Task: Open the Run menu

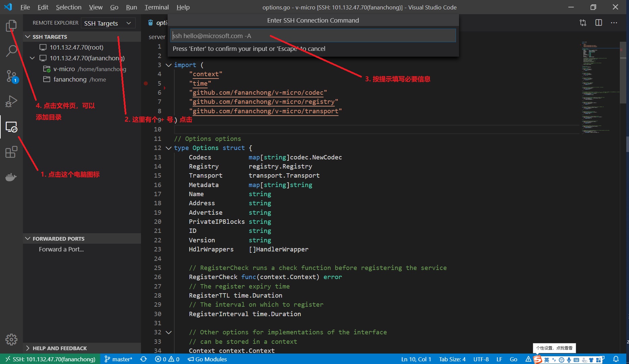Action: (131, 7)
